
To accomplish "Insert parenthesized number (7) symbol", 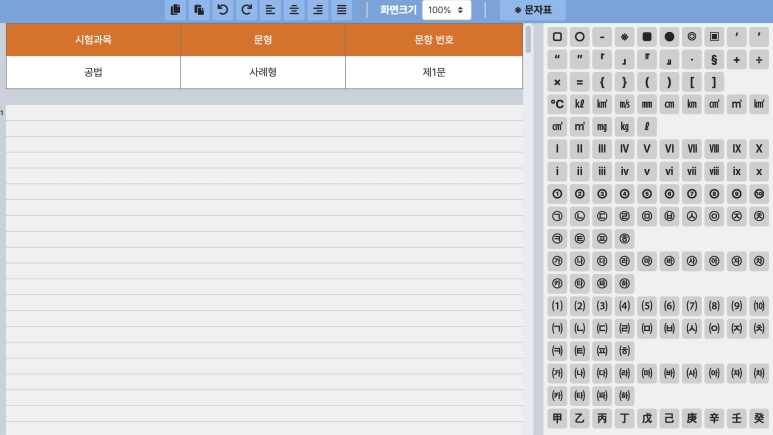I will [x=692, y=306].
